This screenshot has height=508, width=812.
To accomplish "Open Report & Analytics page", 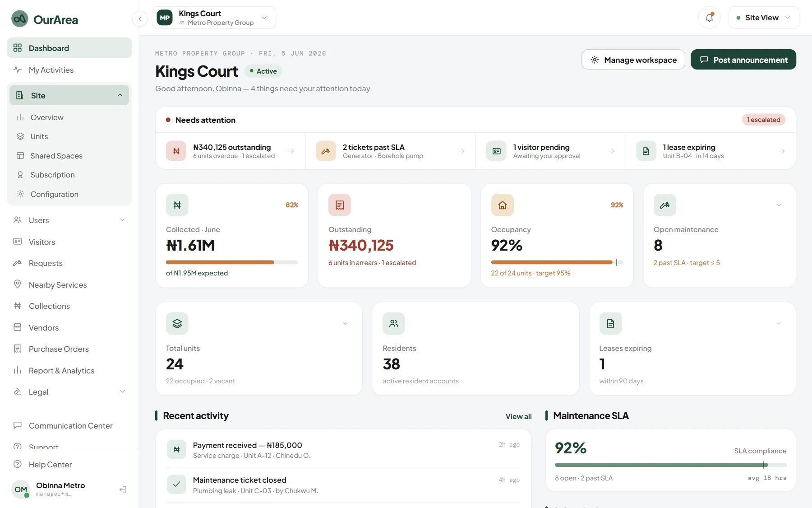I will click(x=69, y=371).
